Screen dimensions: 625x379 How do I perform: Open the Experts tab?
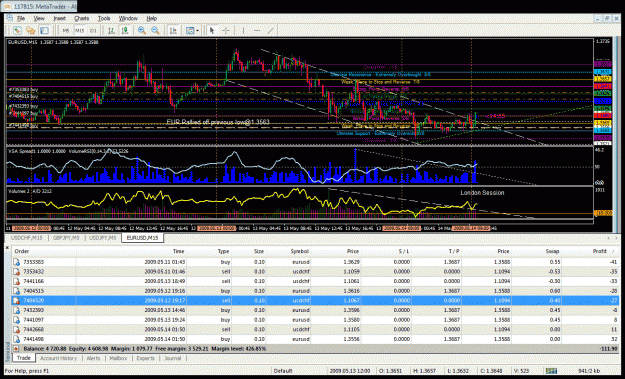pyautogui.click(x=145, y=358)
